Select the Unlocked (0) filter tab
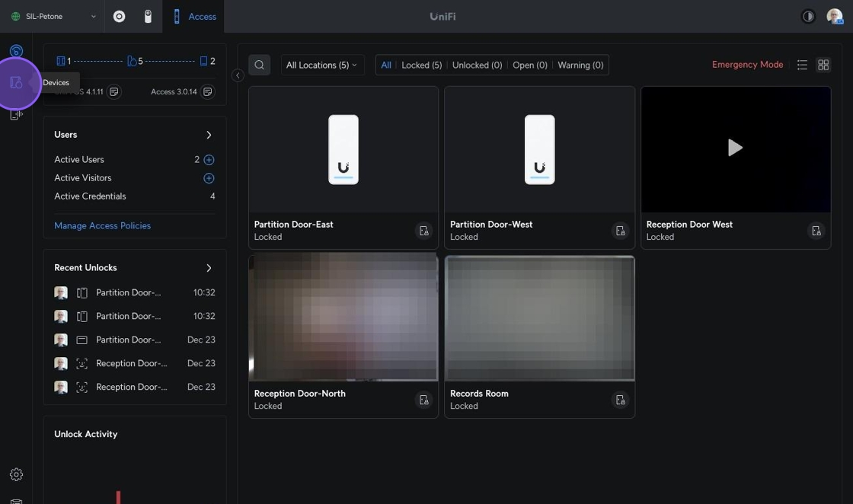The height and width of the screenshot is (504, 853). 477,65
